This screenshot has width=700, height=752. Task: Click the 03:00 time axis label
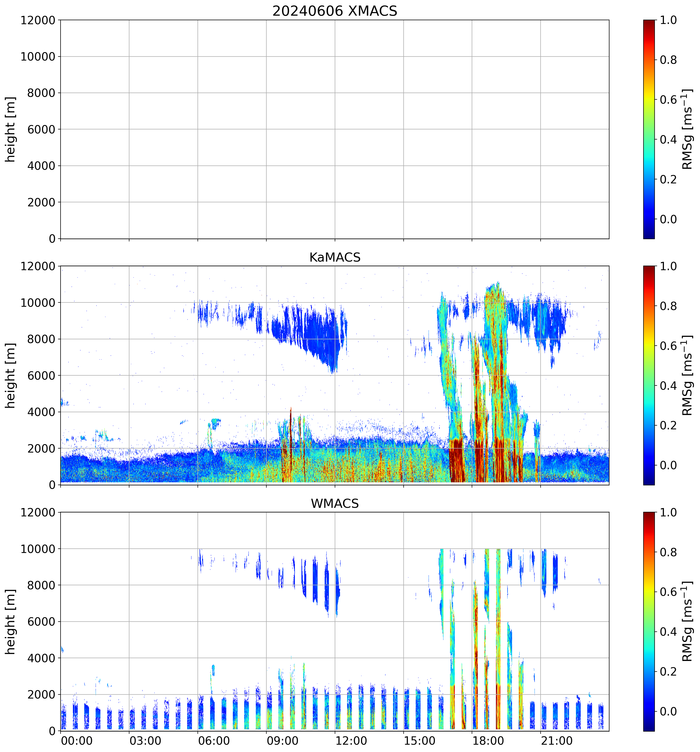pos(145,741)
